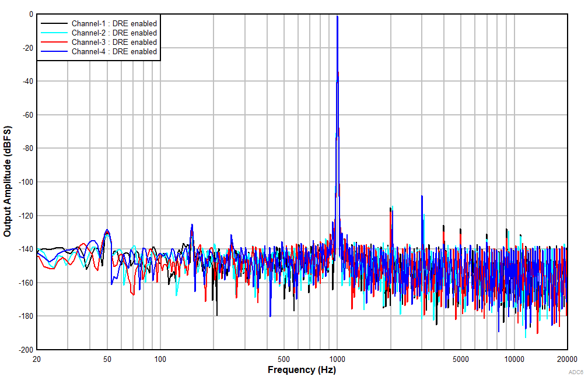Image resolution: width=588 pixels, height=380 pixels.
Task: Select the Channel-2 cyan line color key
Action: [x=53, y=33]
